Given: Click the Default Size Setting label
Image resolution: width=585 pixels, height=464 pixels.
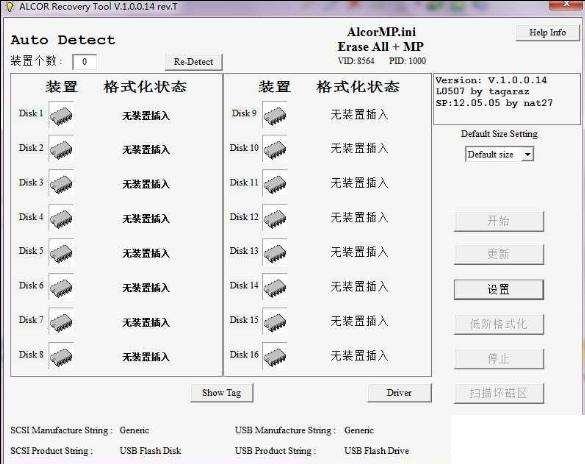Looking at the screenshot, I should [499, 134].
